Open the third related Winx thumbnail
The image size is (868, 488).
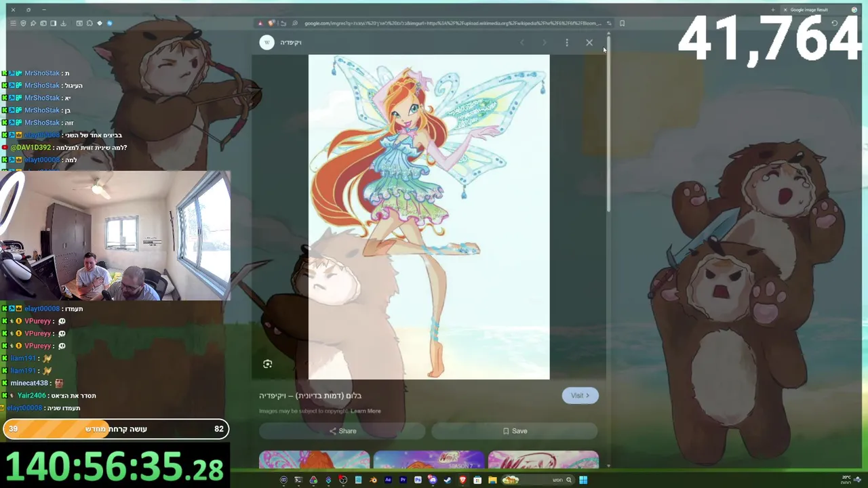coord(543,460)
